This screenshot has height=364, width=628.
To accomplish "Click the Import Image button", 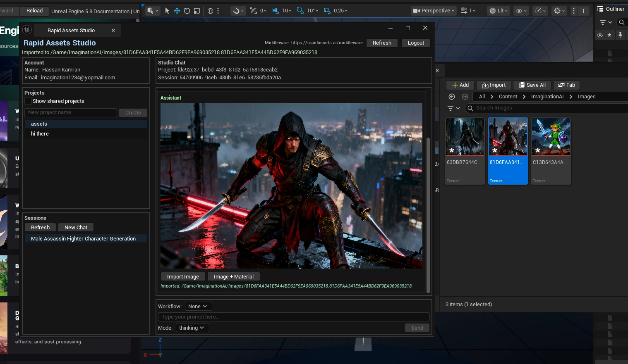I will [x=183, y=276].
